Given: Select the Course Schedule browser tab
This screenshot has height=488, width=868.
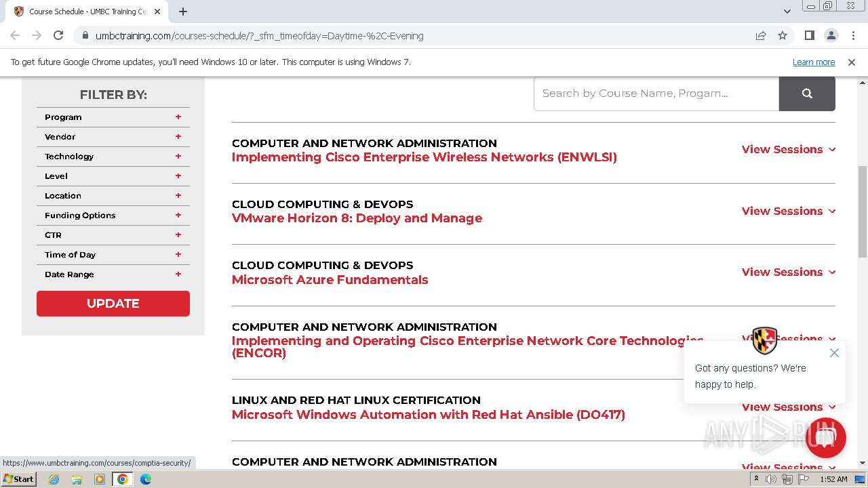Looking at the screenshot, I should coord(88,12).
